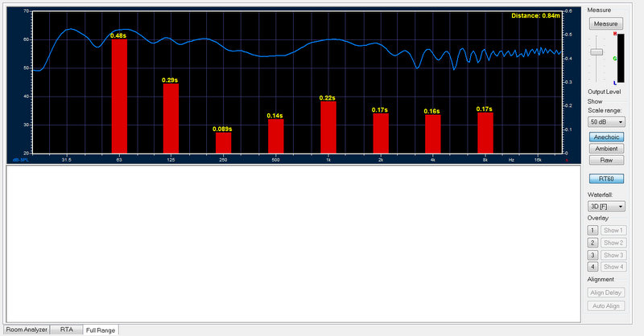This screenshot has height=336, width=644.
Task: Open the Waterfall 3D [F] dropdown
Action: tap(606, 207)
